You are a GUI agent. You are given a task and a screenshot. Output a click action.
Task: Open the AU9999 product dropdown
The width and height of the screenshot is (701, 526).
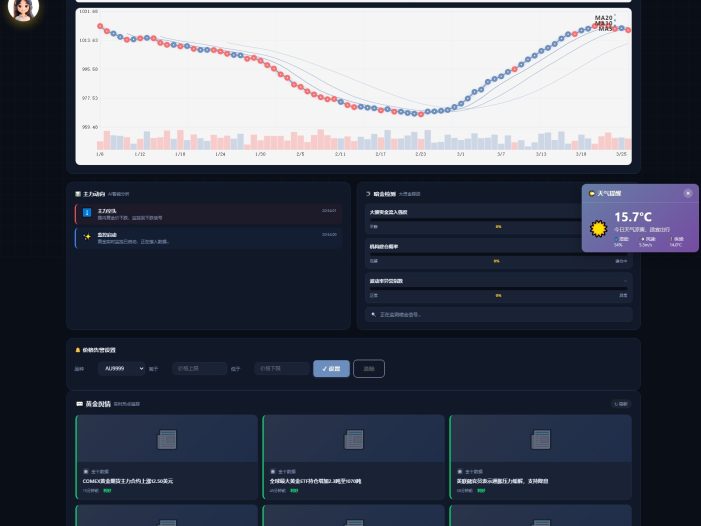coord(121,368)
